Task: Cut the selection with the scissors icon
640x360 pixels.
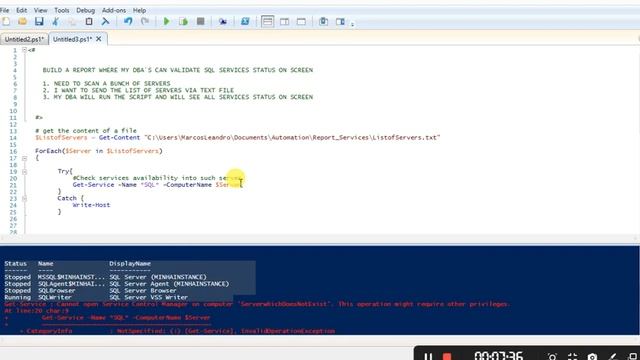Action: (56, 21)
